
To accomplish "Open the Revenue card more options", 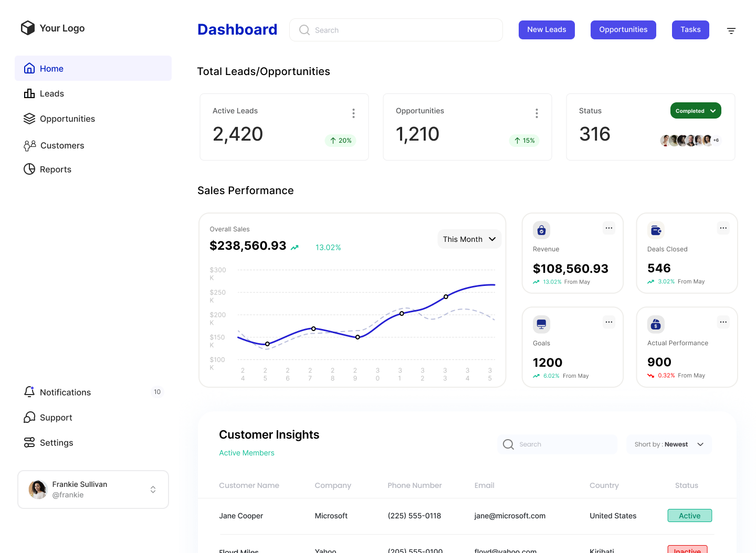I will click(608, 228).
